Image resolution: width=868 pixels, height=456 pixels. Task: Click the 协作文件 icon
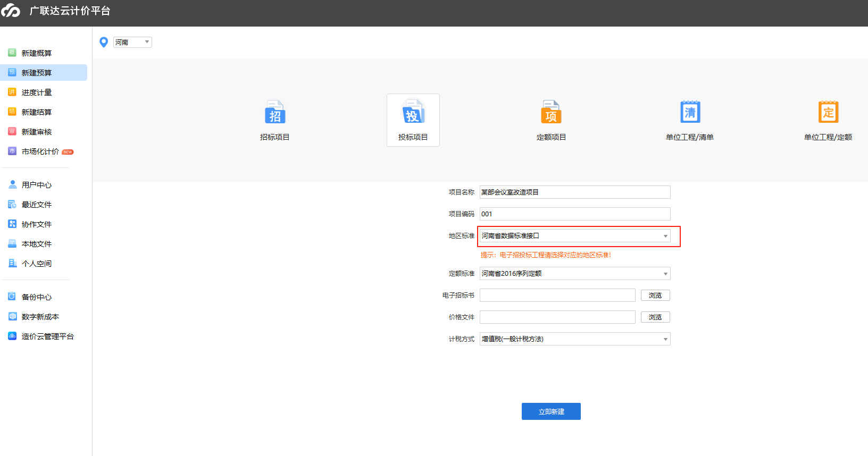click(x=12, y=224)
